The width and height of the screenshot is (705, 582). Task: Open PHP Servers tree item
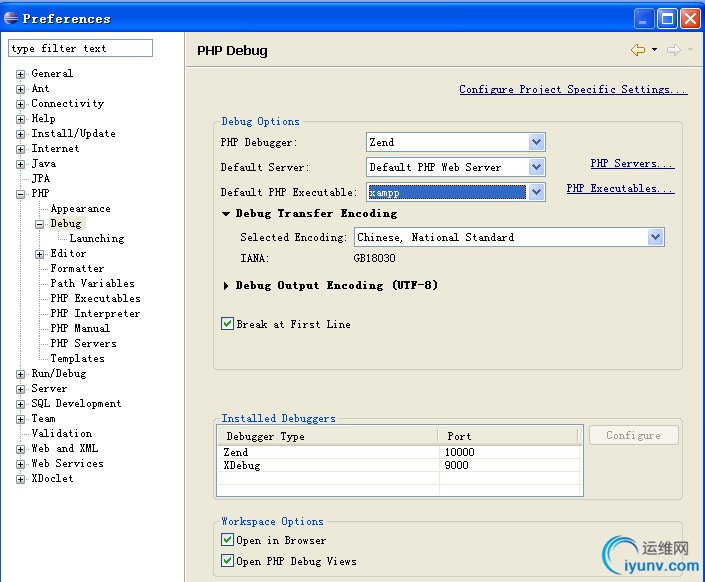tap(83, 344)
